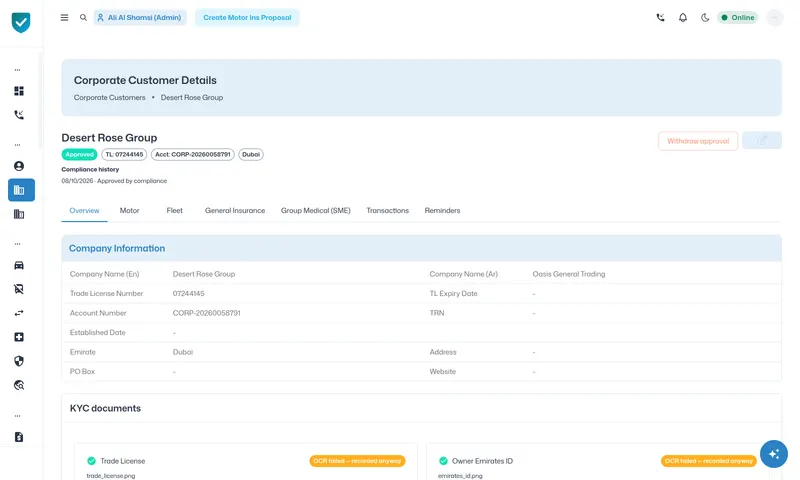The height and width of the screenshot is (480, 800).
Task: Click Desert Rose Group breadcrumb
Action: click(192, 97)
